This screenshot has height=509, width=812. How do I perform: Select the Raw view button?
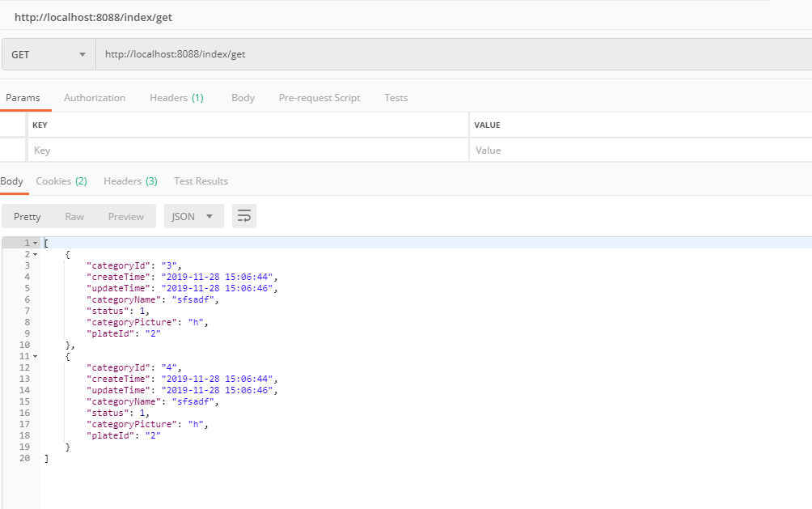pyautogui.click(x=74, y=217)
